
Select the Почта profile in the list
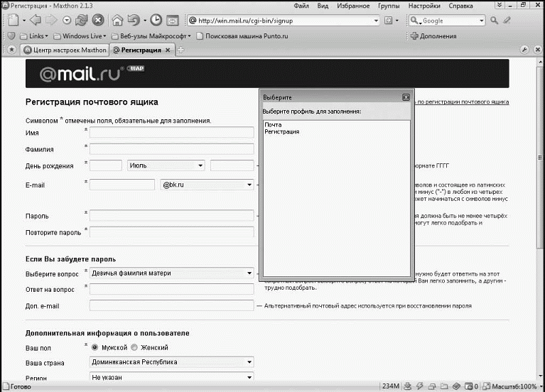[273, 125]
